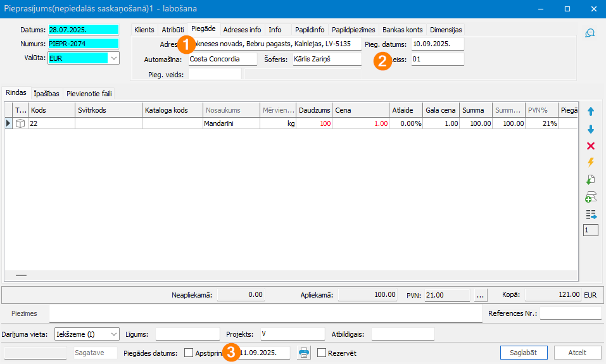Toggle the Apstiprināt checkbox
This screenshot has width=606, height=364.
[x=189, y=353]
